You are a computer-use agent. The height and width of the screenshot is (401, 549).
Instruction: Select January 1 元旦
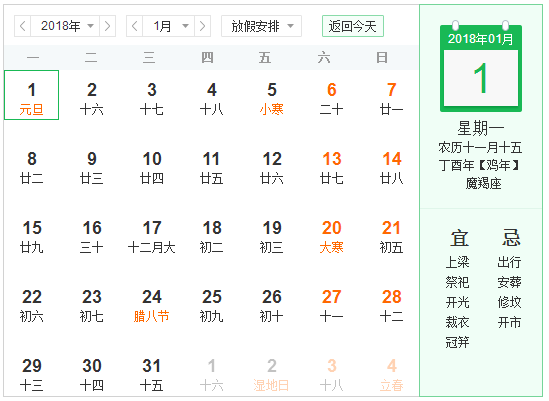pos(32,95)
